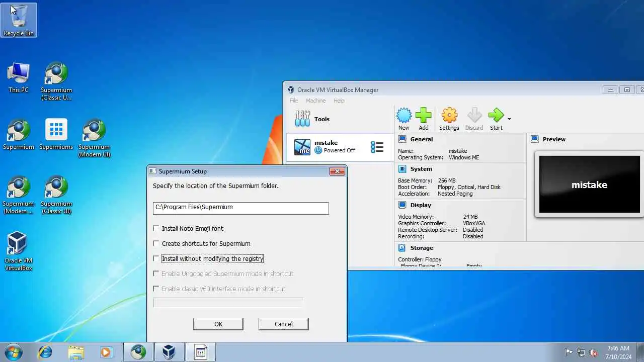Close the Supermium Setup dialog

point(337,171)
